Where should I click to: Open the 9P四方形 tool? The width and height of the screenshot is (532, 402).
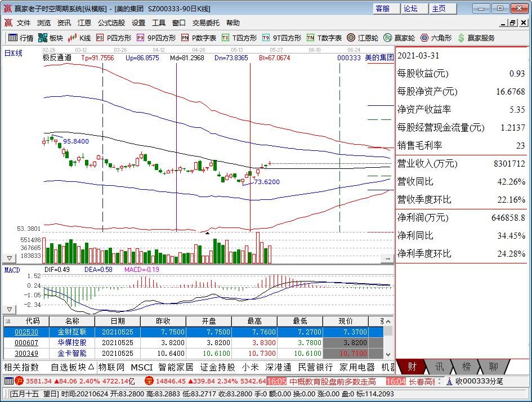pyautogui.click(x=156, y=38)
